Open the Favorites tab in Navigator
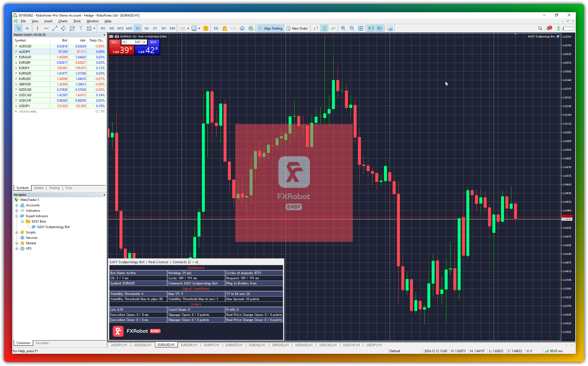The width and height of the screenshot is (588, 366). [42, 343]
